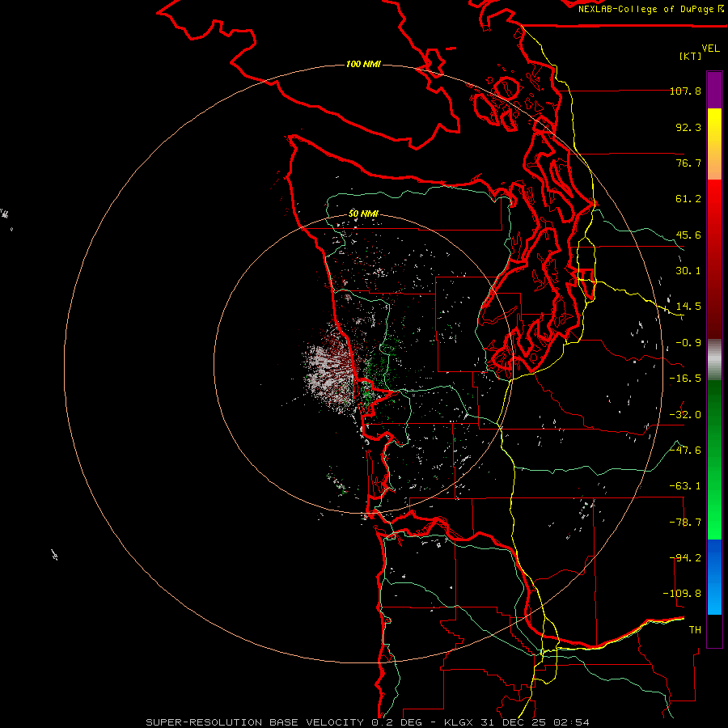Click the 107.8 velocity scale value
Viewport: 728px width, 728px height.
coord(685,91)
